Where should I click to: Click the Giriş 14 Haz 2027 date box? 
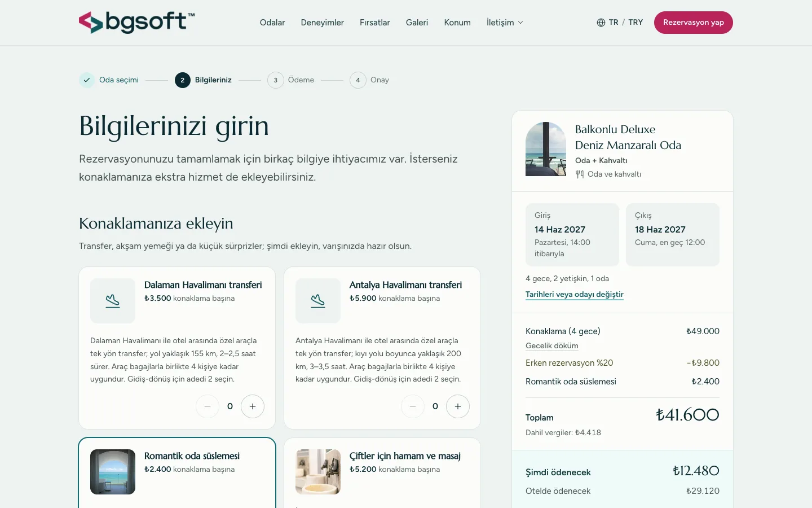[x=572, y=235]
